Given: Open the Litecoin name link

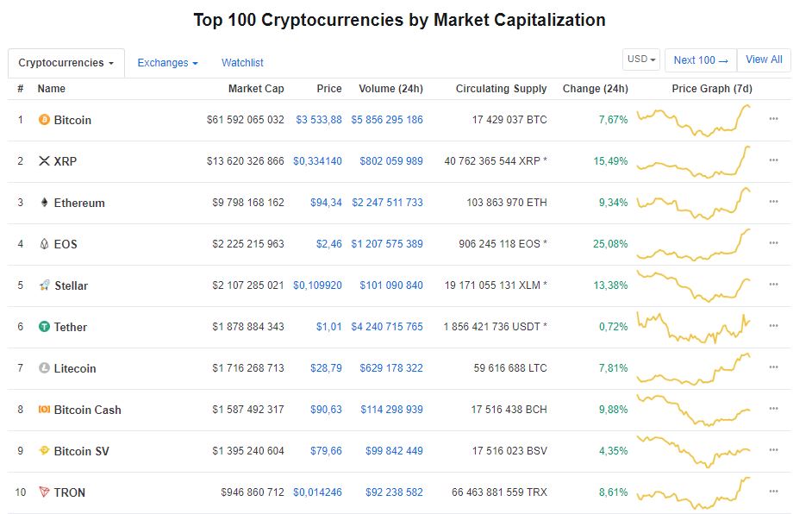Looking at the screenshot, I should (75, 368).
